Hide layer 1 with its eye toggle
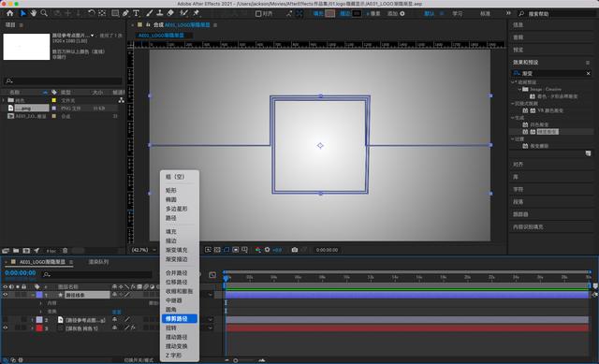 (6, 295)
